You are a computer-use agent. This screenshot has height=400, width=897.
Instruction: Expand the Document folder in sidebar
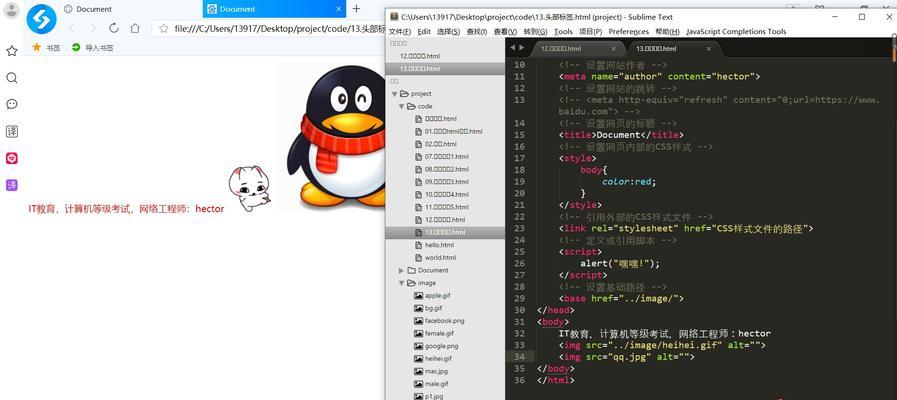click(x=402, y=270)
